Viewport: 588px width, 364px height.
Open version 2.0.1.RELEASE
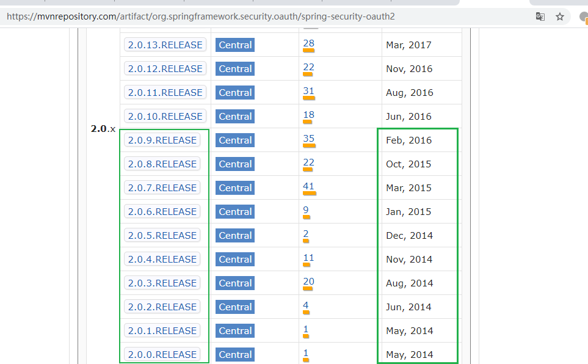tap(162, 331)
